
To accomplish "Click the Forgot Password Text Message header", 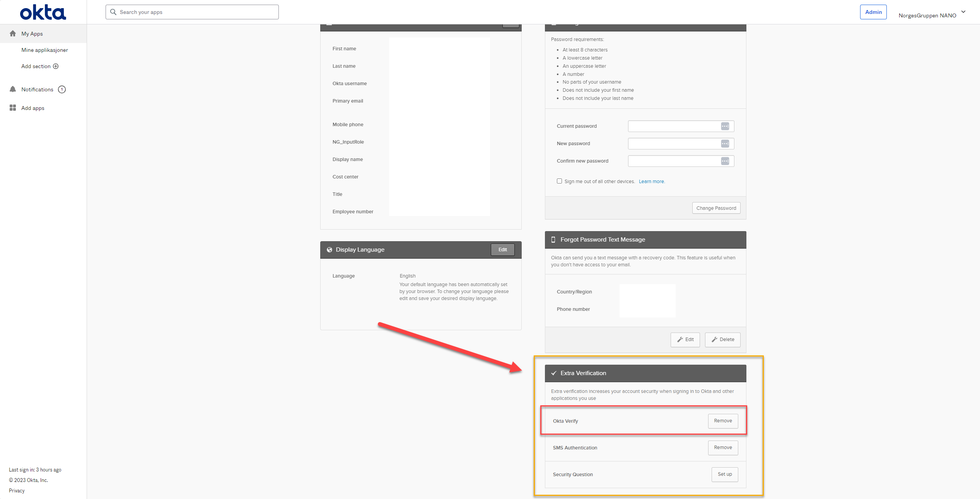I will coord(645,240).
